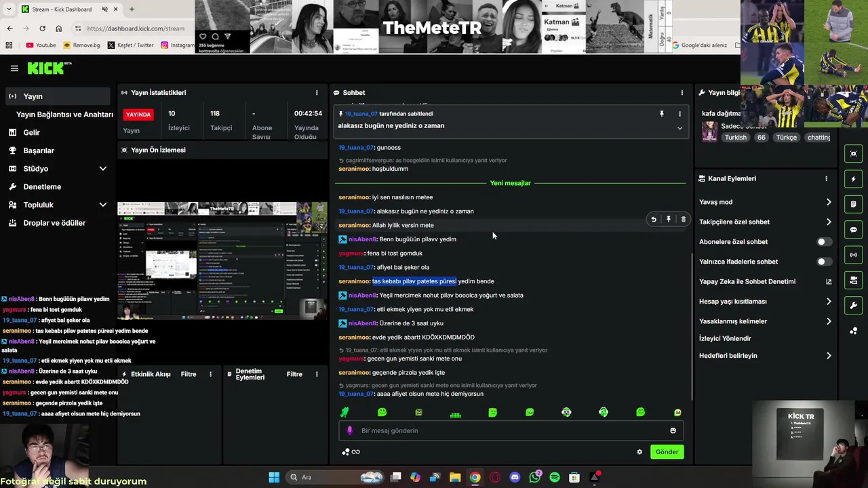Open the Kick hamburger menu
This screenshot has width=868, height=488.
(x=14, y=68)
